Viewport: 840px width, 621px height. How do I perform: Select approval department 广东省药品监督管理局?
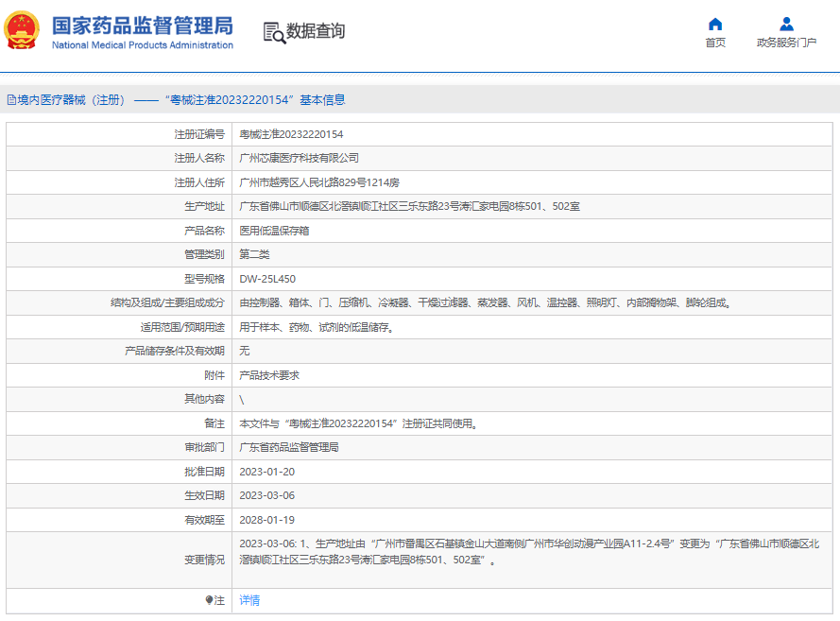289,447
